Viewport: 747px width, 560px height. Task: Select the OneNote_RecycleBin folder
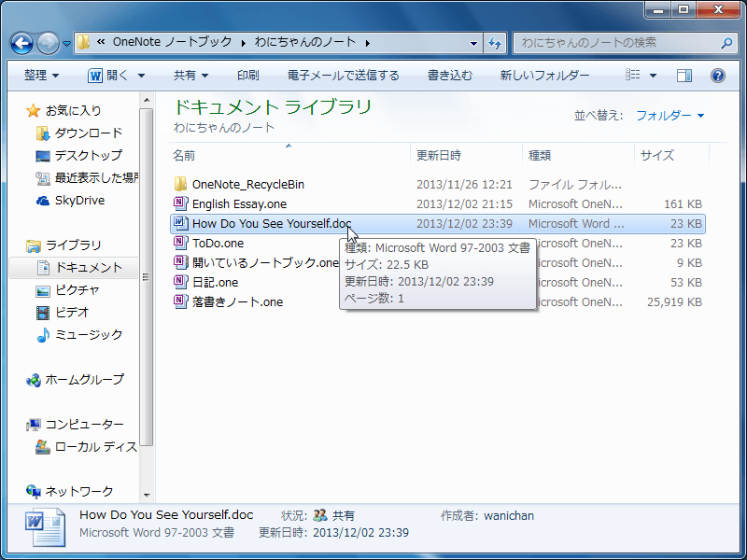[247, 184]
